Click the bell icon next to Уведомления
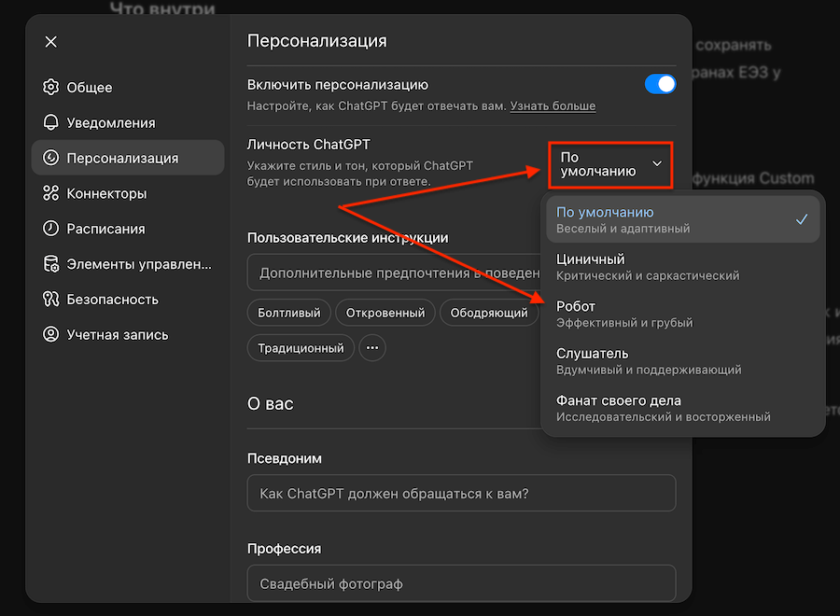 click(x=51, y=122)
